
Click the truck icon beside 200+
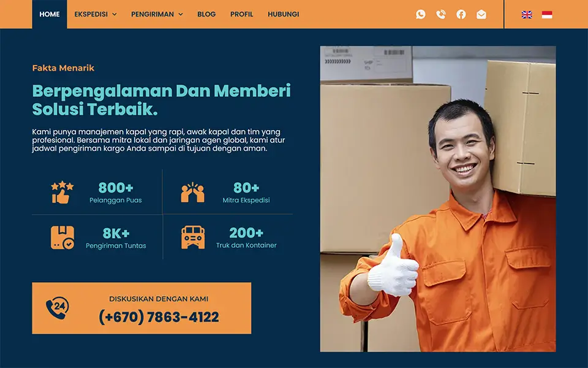point(193,237)
